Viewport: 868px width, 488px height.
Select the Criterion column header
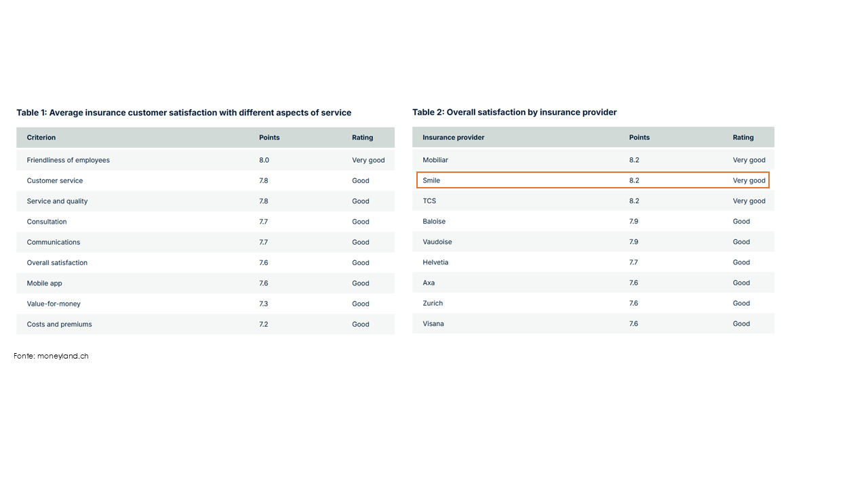click(41, 138)
